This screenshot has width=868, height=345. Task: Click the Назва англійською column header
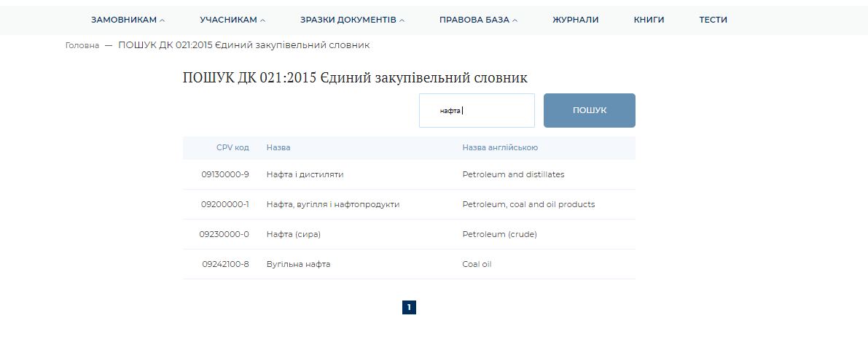pyautogui.click(x=500, y=148)
